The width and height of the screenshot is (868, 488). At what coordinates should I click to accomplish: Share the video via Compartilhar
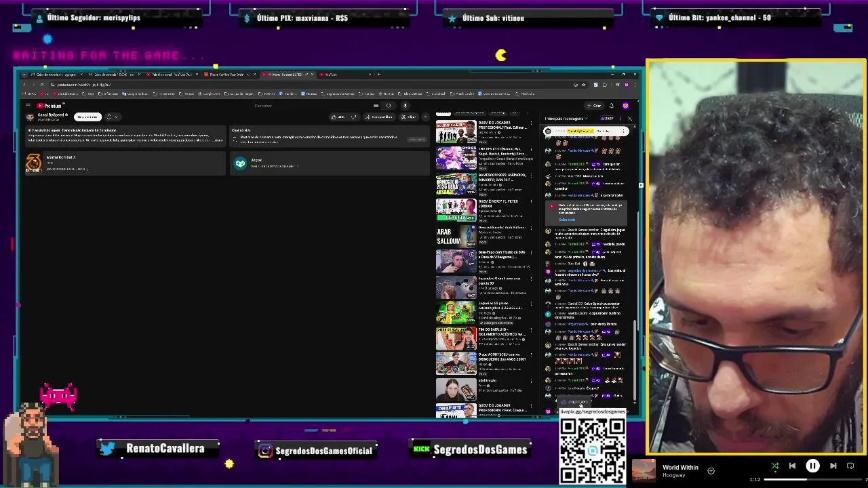click(378, 117)
